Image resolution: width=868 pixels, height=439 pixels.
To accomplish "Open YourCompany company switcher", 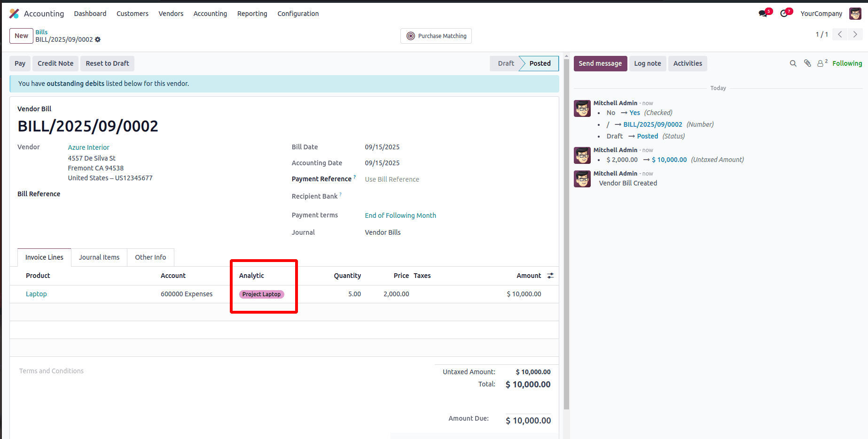I will (x=821, y=14).
